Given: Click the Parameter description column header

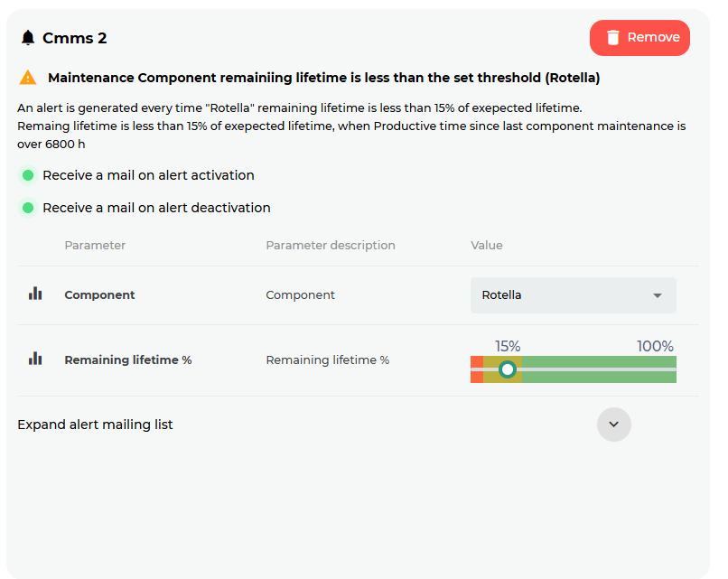Looking at the screenshot, I should click(x=330, y=246).
